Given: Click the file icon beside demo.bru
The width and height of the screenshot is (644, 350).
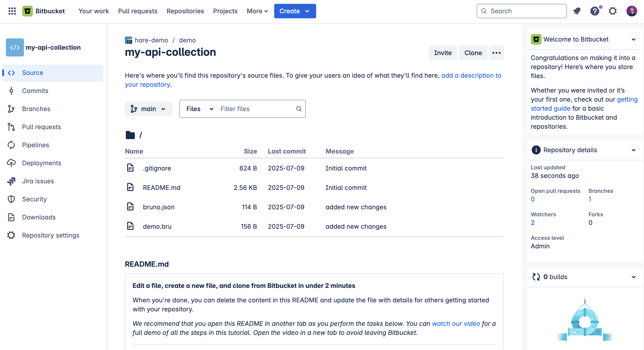Looking at the screenshot, I should pos(130,226).
